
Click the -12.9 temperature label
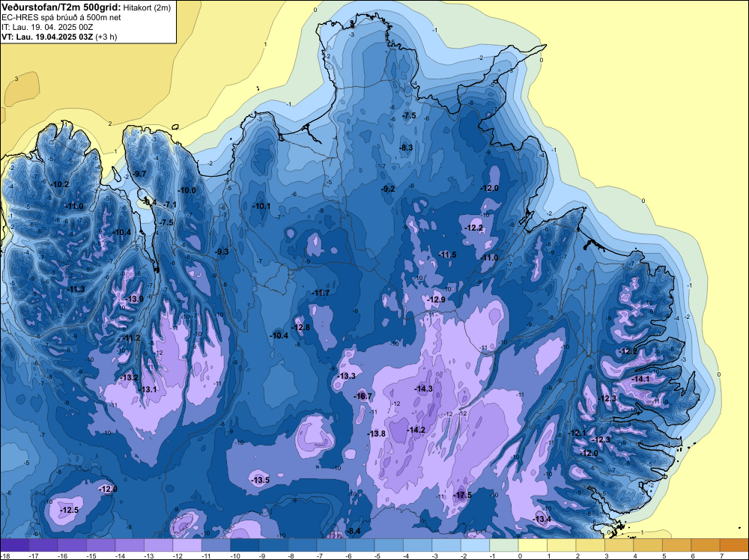(436, 299)
